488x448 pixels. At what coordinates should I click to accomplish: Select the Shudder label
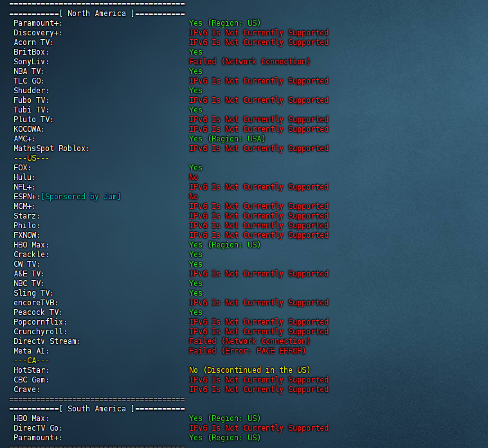point(31,91)
